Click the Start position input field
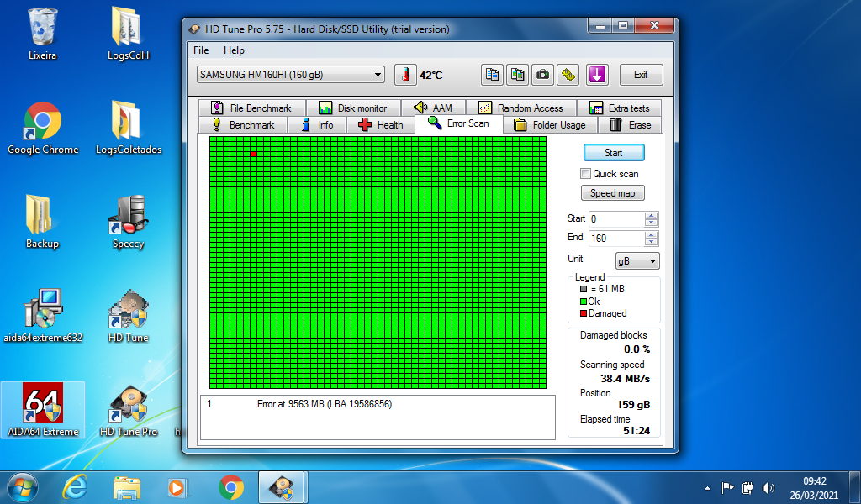The height and width of the screenshot is (504, 861). 616,219
